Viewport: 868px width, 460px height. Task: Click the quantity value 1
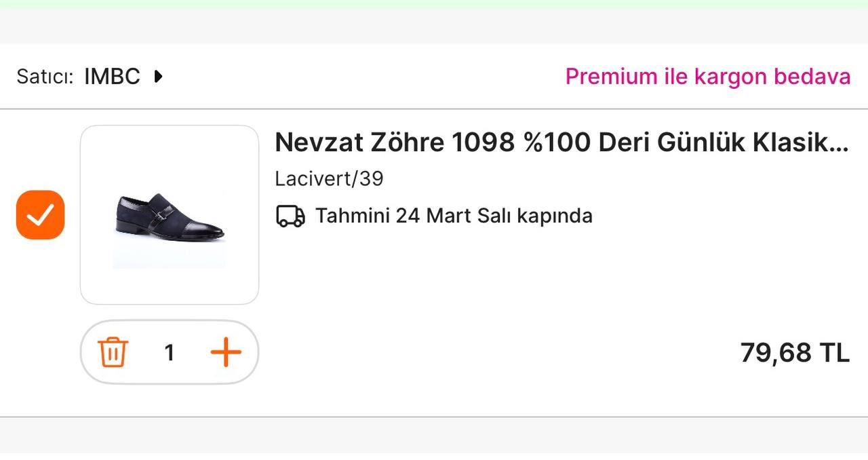coord(170,353)
